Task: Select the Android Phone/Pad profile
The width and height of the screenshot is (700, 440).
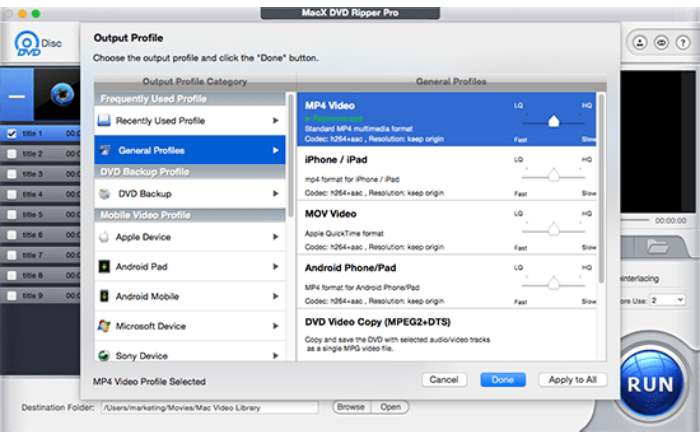Action: click(x=446, y=282)
